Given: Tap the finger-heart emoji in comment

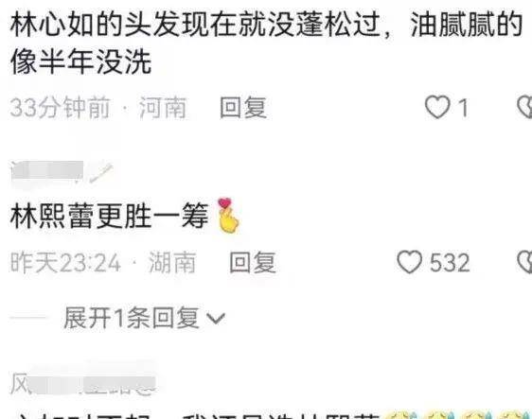Looking at the screenshot, I should 228,216.
